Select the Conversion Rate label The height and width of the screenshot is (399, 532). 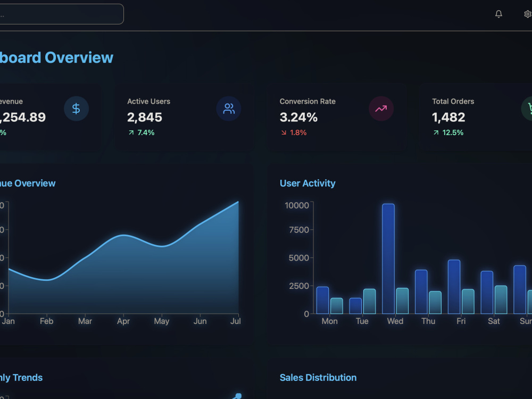(307, 102)
